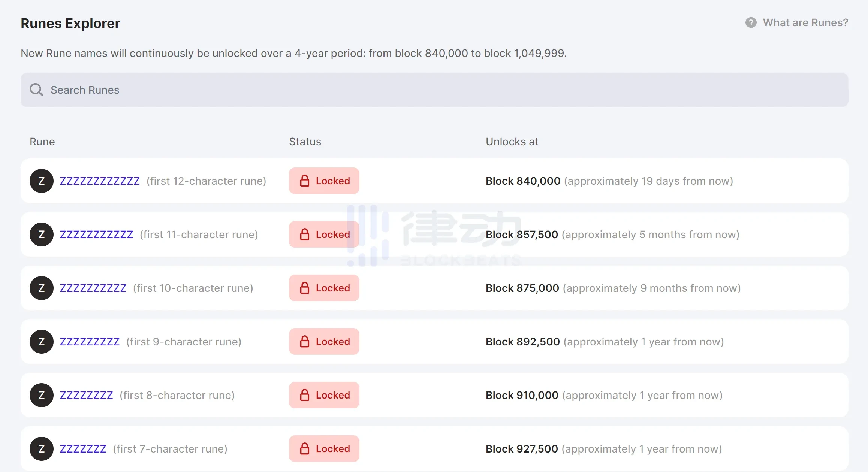868x472 pixels.
Task: Click Locked badge for Block 910,000 row
Action: coord(324,395)
